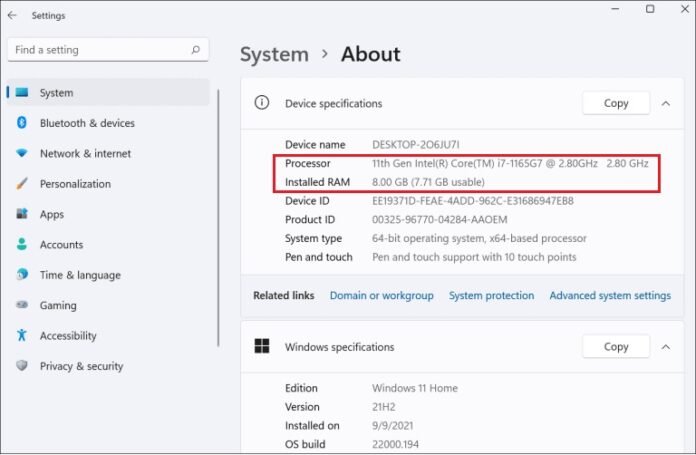The height and width of the screenshot is (455, 696).
Task: Click the Windows 11 Home edition value
Action: (x=415, y=388)
